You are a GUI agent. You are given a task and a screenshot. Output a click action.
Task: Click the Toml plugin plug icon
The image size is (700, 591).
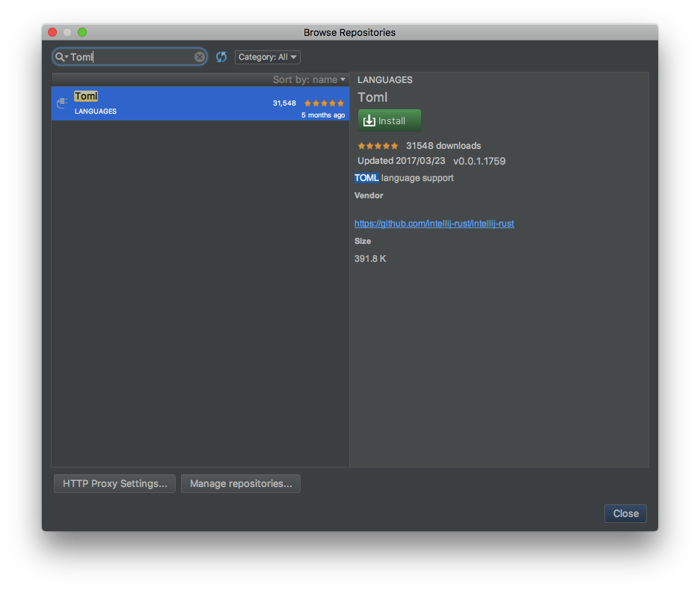(62, 103)
